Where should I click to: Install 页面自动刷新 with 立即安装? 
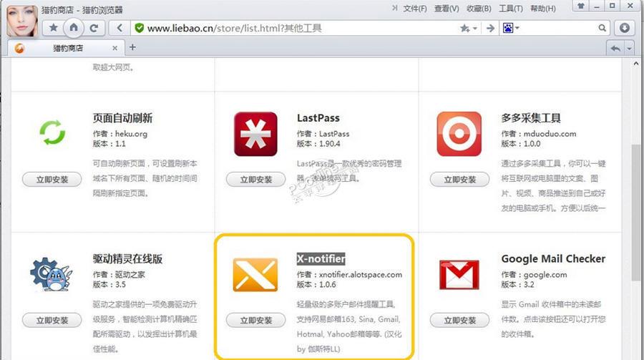pyautogui.click(x=52, y=180)
